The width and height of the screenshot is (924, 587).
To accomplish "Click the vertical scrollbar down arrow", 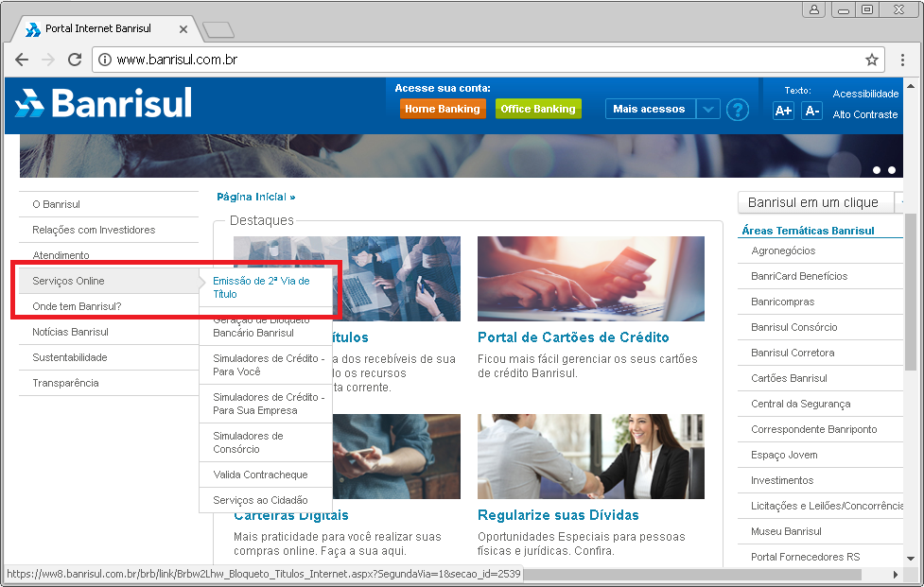I will [x=911, y=558].
